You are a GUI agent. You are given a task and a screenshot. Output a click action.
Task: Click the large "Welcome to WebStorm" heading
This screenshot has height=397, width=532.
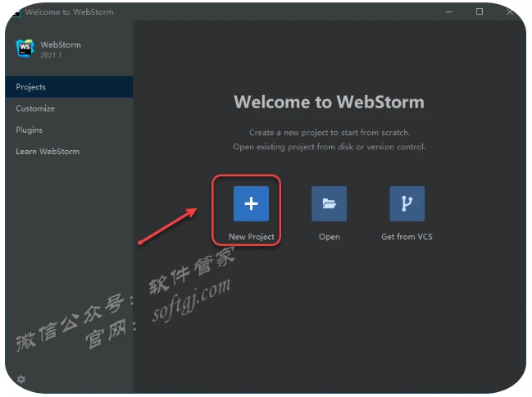pos(329,103)
